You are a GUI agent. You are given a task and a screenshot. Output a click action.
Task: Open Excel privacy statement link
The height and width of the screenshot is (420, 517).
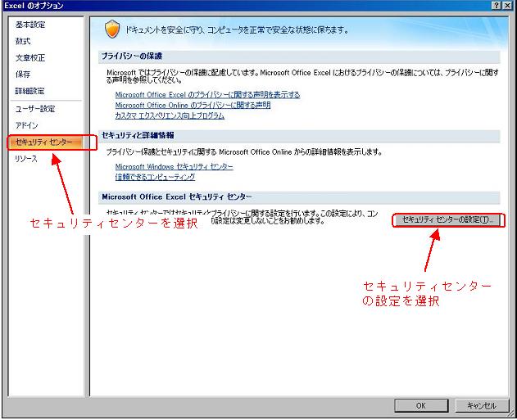[x=207, y=95]
